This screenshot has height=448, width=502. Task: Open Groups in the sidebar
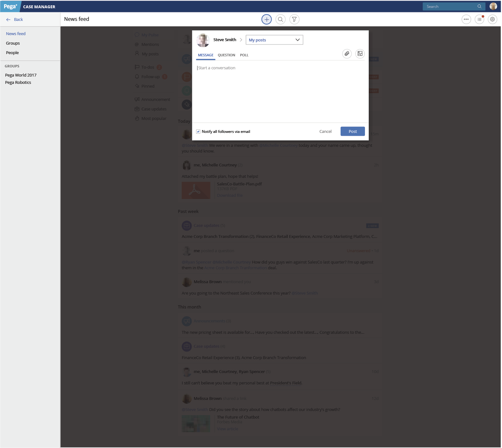click(x=13, y=43)
